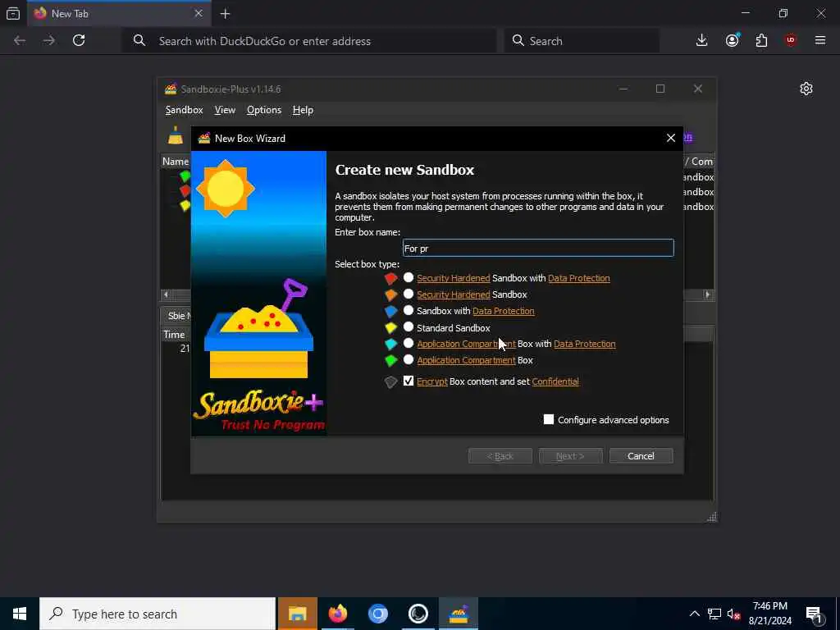The width and height of the screenshot is (840, 630).
Task: Click the box name input field
Action: tap(538, 248)
